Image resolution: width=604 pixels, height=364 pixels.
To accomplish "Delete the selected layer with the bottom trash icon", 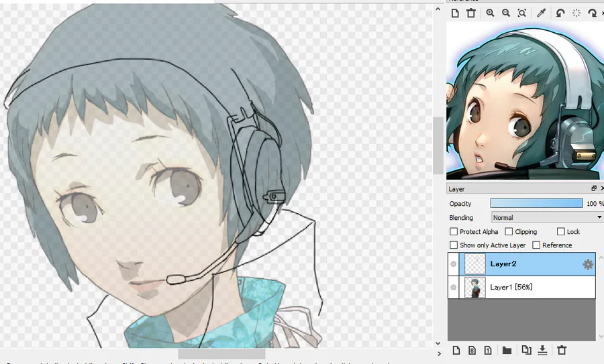I will coord(562,350).
